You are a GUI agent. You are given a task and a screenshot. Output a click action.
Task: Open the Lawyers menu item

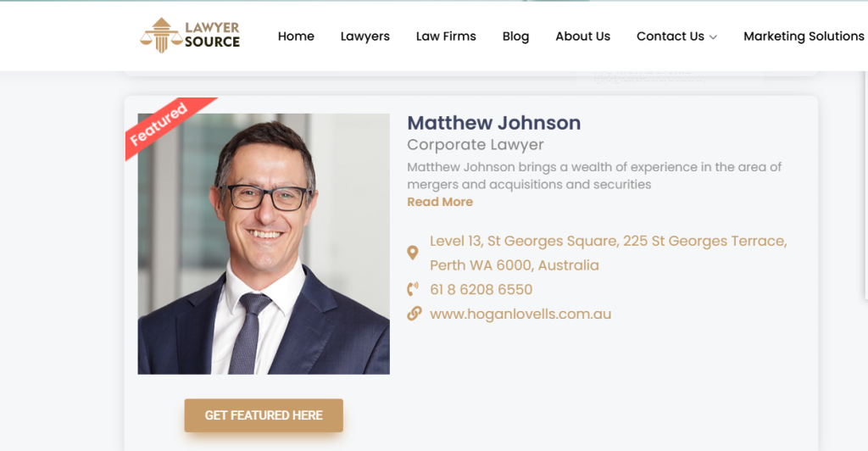click(x=364, y=36)
